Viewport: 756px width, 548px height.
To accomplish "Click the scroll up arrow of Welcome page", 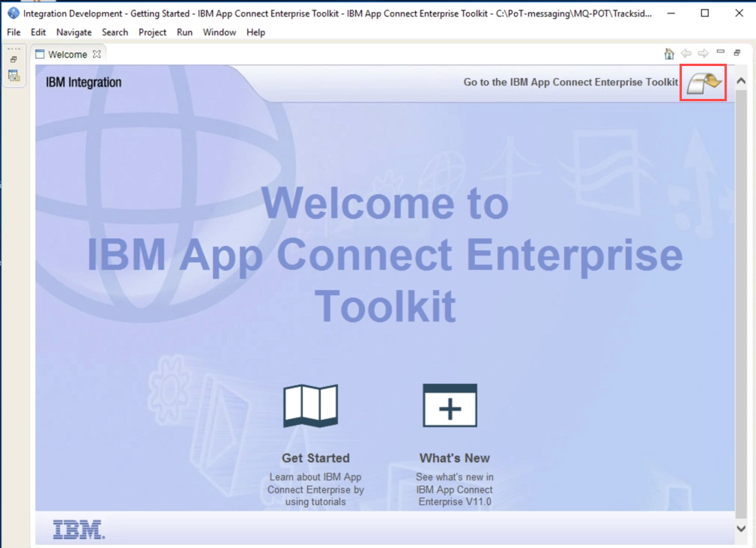I will click(x=741, y=81).
